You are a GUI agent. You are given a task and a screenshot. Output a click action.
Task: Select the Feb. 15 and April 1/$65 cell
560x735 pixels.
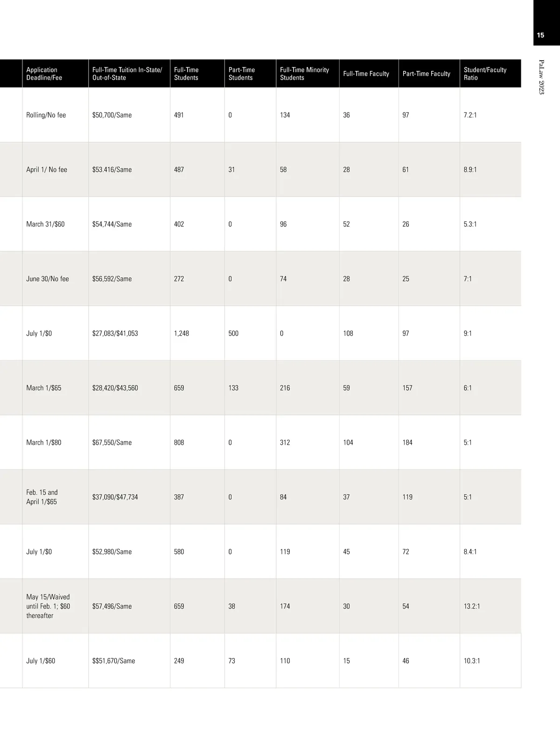pos(42,497)
